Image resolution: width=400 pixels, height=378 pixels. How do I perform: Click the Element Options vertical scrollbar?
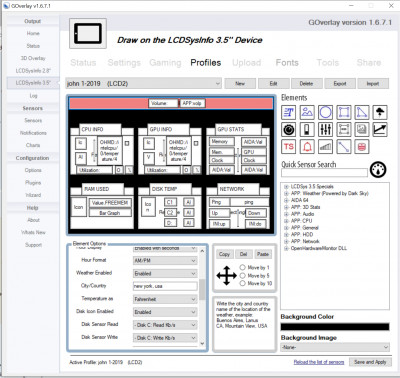pos(202,297)
